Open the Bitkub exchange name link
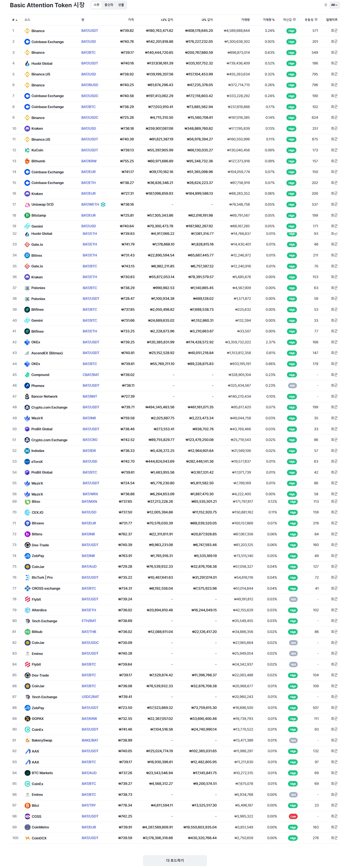This screenshot has height=868, width=344. click(37, 632)
